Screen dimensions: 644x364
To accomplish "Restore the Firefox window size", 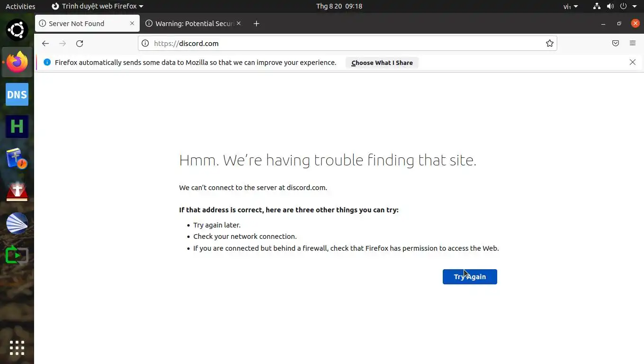I will (x=619, y=23).
